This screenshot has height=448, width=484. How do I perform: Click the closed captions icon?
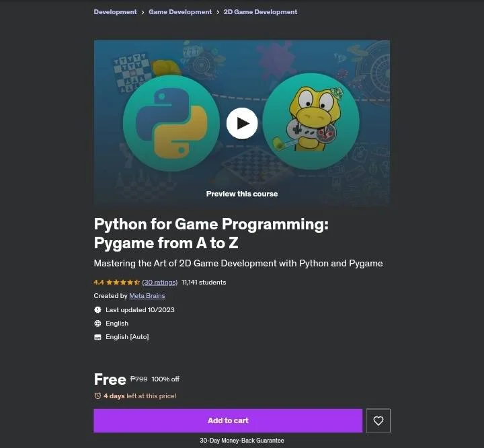coord(97,337)
